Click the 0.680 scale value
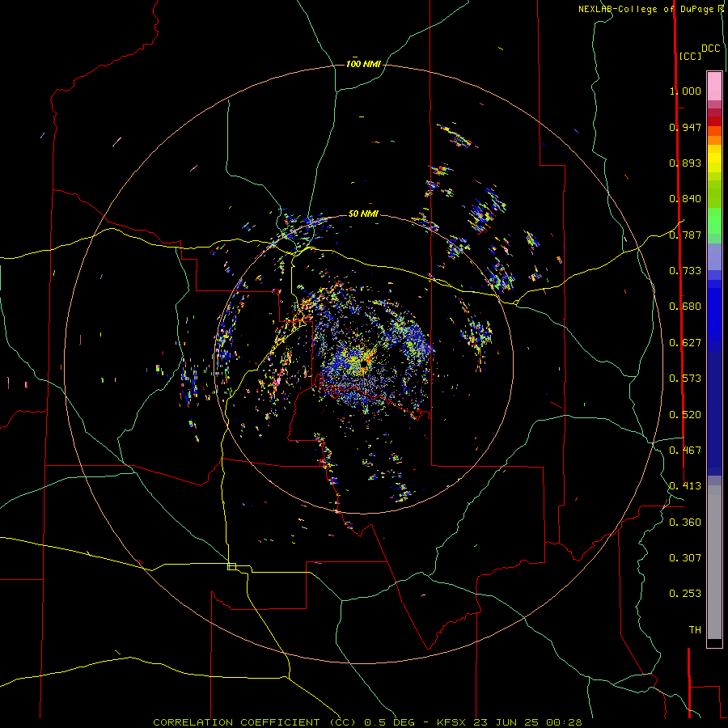 685,307
